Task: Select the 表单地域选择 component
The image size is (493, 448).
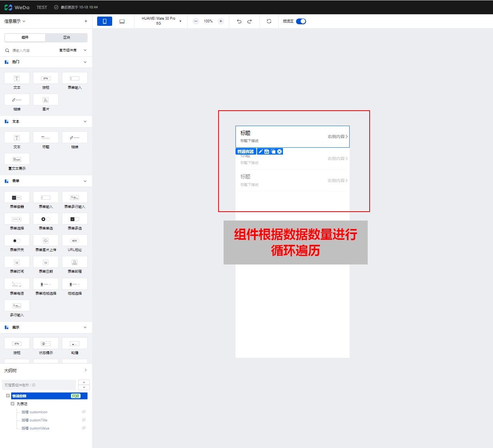Action: pyautogui.click(x=46, y=287)
